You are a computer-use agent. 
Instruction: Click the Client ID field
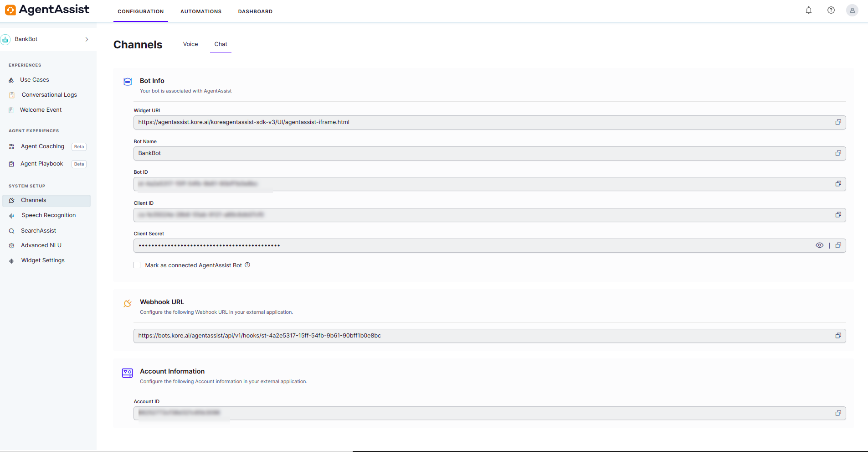[x=489, y=215]
